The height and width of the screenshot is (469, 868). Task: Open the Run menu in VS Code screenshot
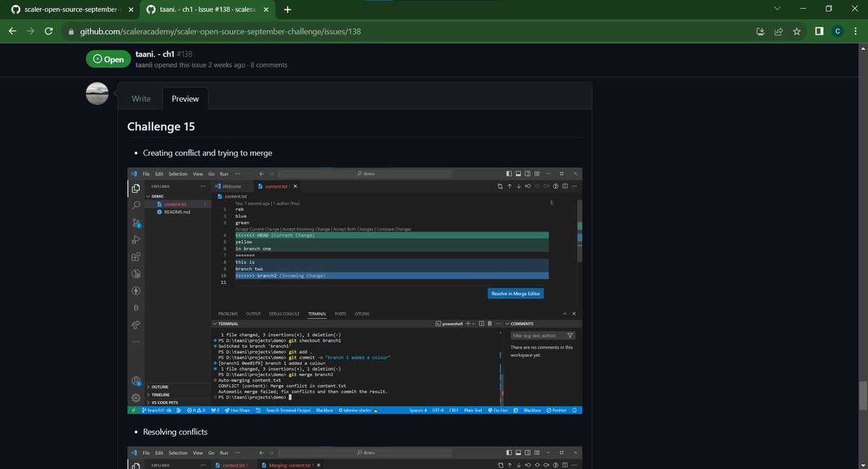point(224,174)
